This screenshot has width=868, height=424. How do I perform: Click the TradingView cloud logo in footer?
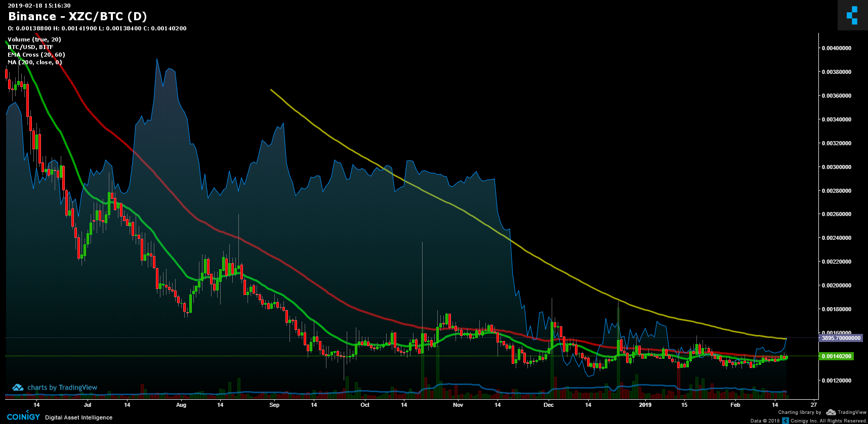(x=831, y=412)
